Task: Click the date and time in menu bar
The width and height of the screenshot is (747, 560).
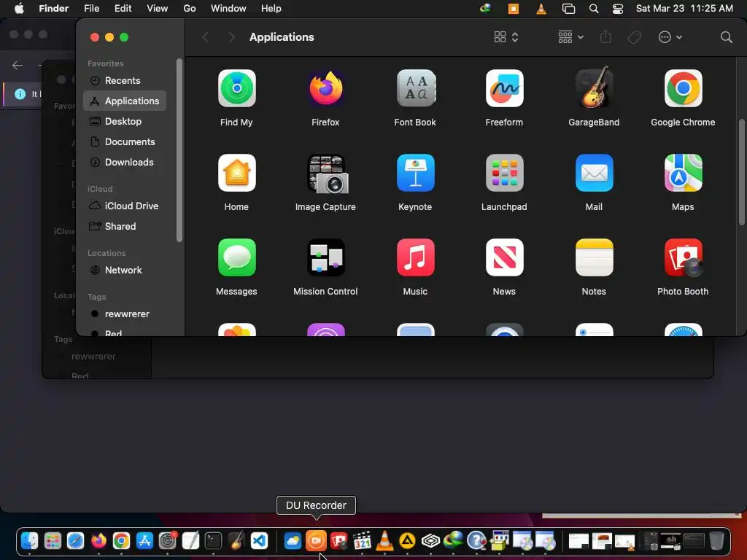Action: point(684,9)
